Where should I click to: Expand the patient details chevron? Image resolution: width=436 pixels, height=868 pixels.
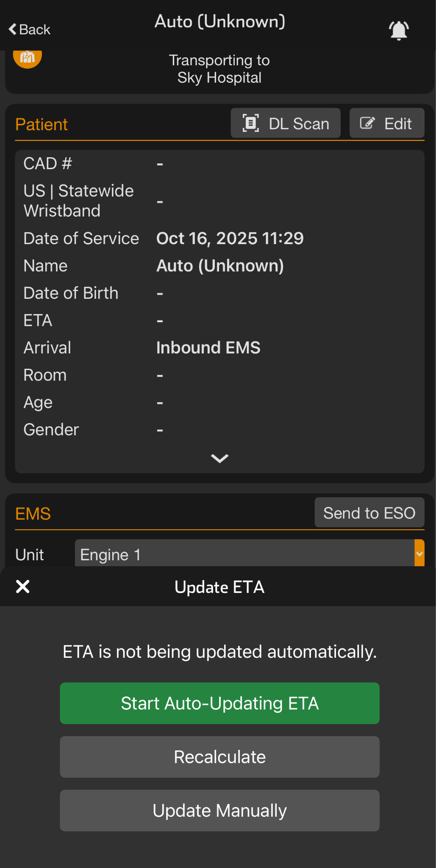click(x=219, y=458)
